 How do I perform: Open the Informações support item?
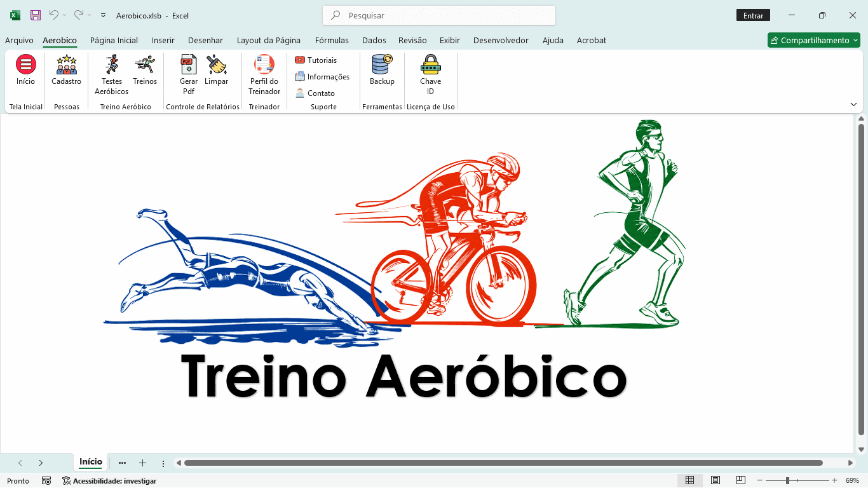pyautogui.click(x=322, y=76)
